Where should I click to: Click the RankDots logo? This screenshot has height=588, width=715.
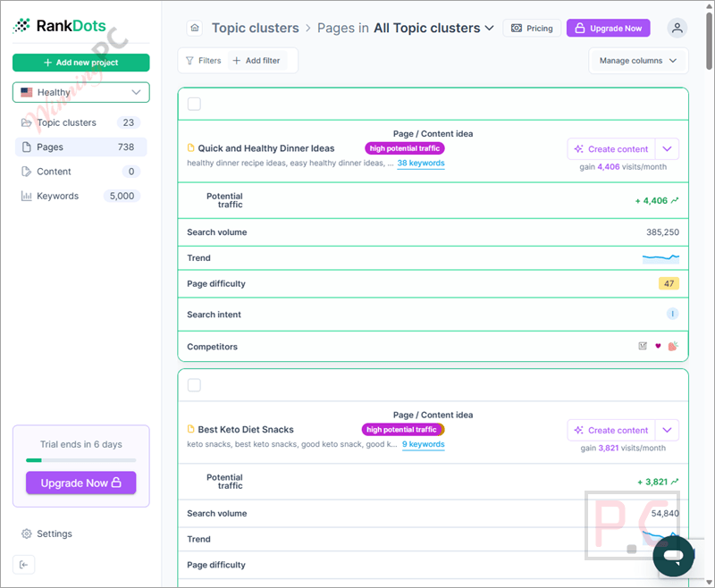pyautogui.click(x=59, y=26)
